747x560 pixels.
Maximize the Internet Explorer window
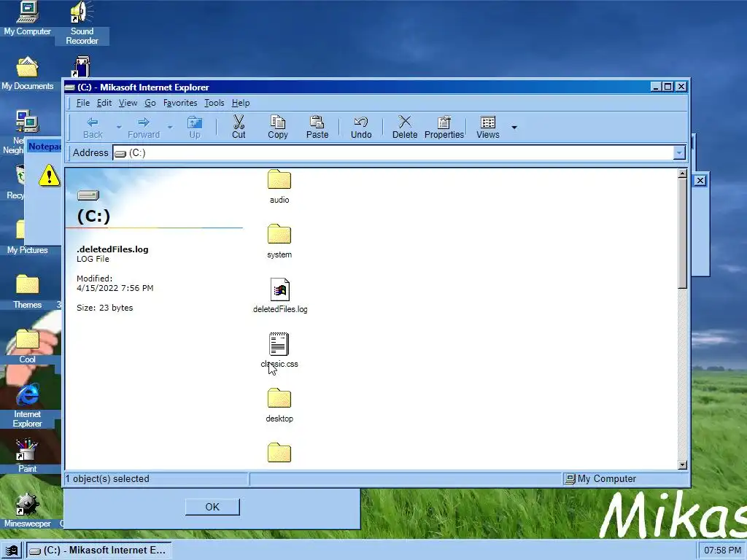[x=668, y=87]
